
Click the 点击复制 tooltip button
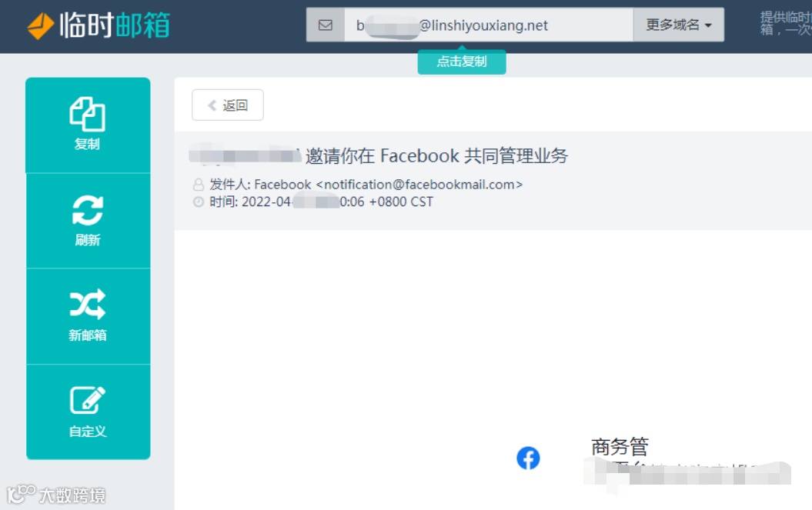[x=462, y=62]
